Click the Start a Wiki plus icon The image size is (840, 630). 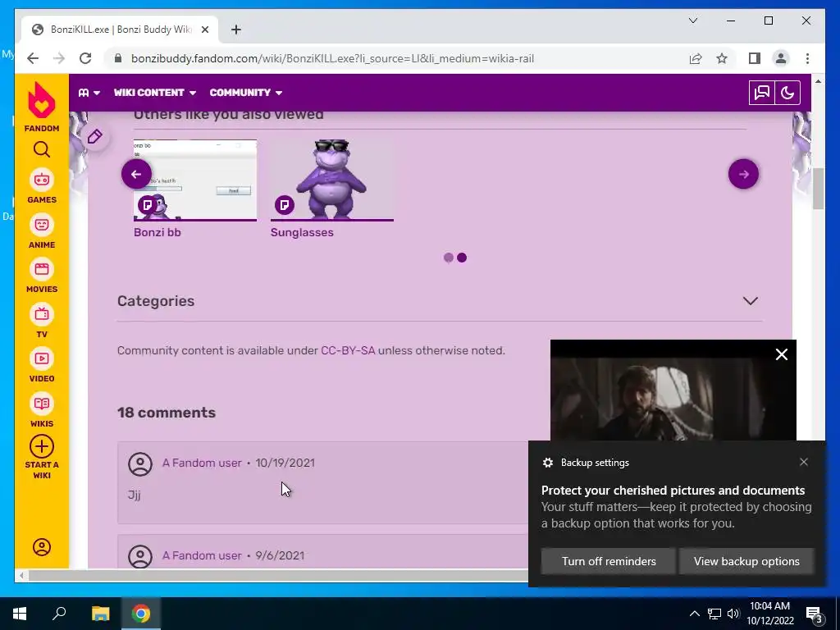pyautogui.click(x=42, y=446)
